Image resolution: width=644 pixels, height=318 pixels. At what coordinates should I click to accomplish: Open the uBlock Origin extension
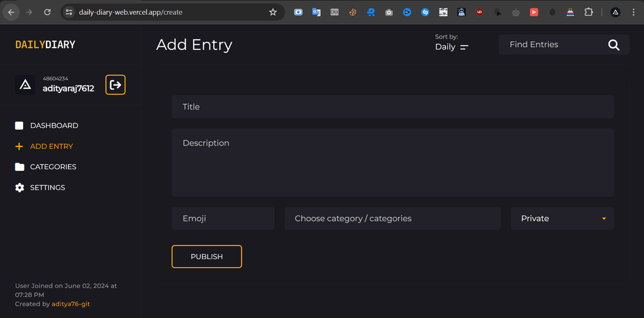tap(479, 12)
